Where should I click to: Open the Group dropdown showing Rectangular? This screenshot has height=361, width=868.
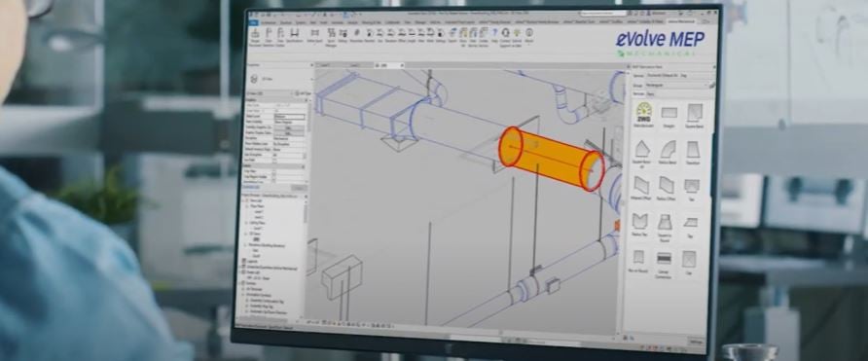676,86
